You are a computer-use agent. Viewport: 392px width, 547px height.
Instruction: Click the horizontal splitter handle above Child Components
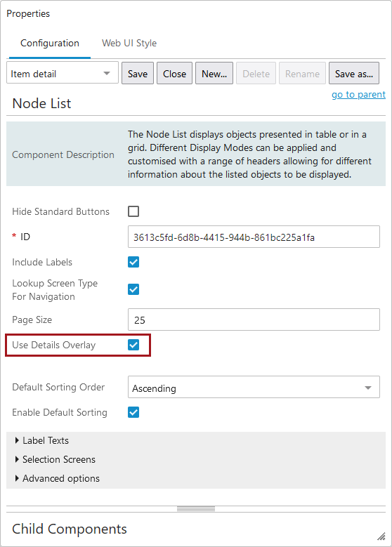click(196, 509)
